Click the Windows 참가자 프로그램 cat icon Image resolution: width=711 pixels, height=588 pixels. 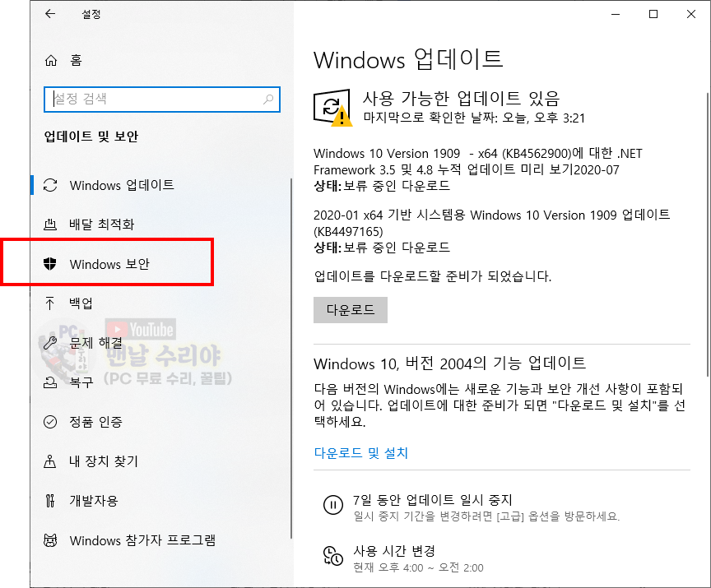coord(50,540)
